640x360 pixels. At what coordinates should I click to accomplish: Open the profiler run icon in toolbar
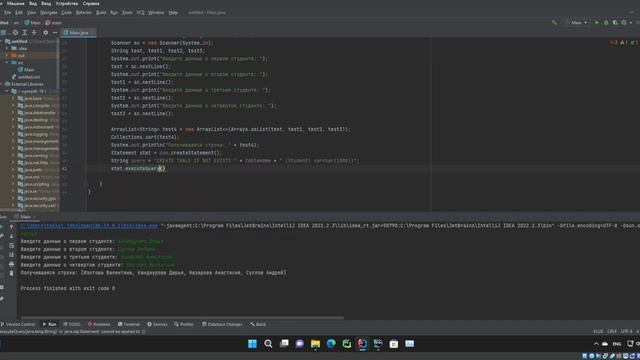coord(624,22)
